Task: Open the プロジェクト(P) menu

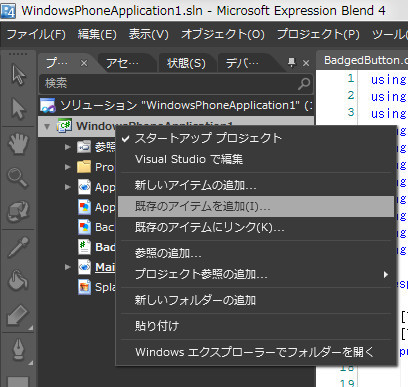Action: tap(318, 34)
